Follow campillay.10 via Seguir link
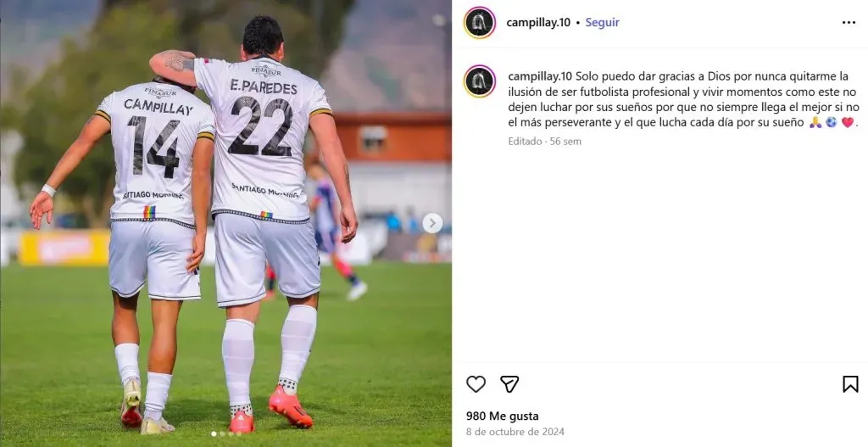 603,23
